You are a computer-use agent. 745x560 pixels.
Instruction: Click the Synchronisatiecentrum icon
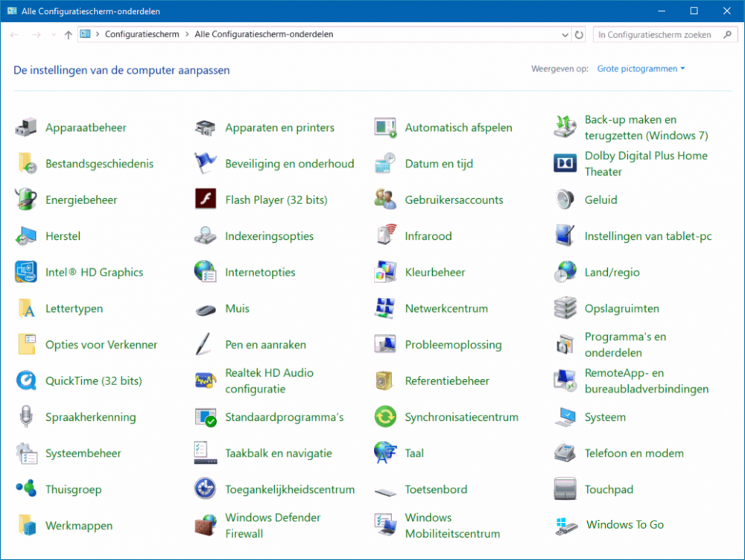[385, 417]
